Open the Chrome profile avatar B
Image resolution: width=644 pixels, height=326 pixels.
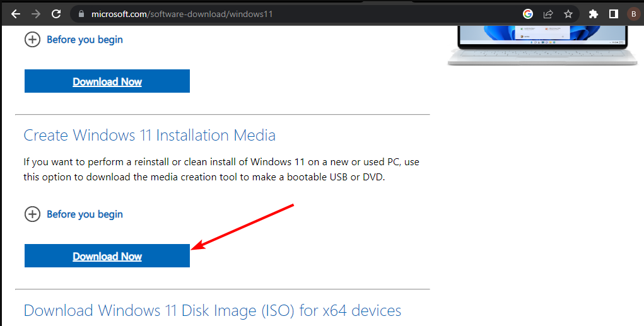634,14
